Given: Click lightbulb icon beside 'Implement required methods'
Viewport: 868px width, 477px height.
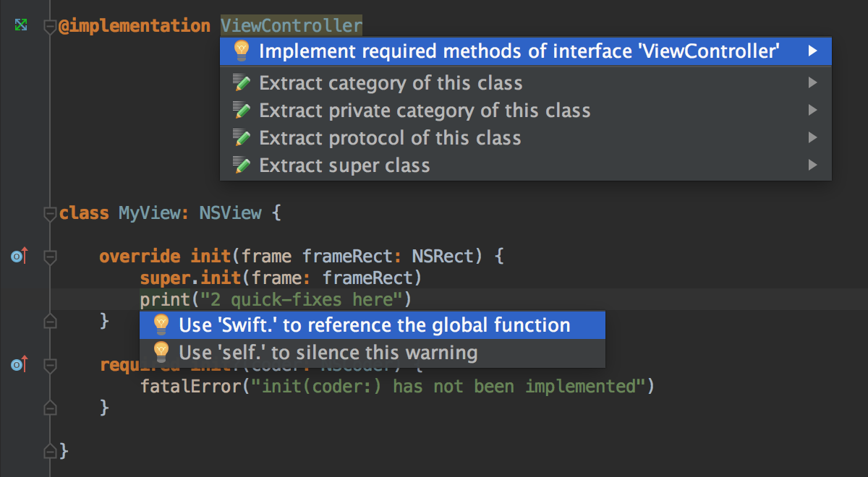Looking at the screenshot, I should tap(242, 51).
